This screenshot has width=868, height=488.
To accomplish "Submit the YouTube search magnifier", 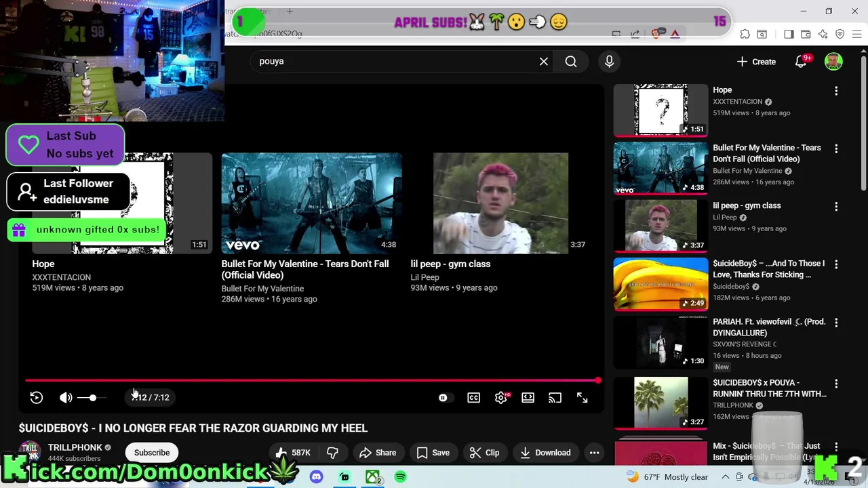I will [571, 62].
